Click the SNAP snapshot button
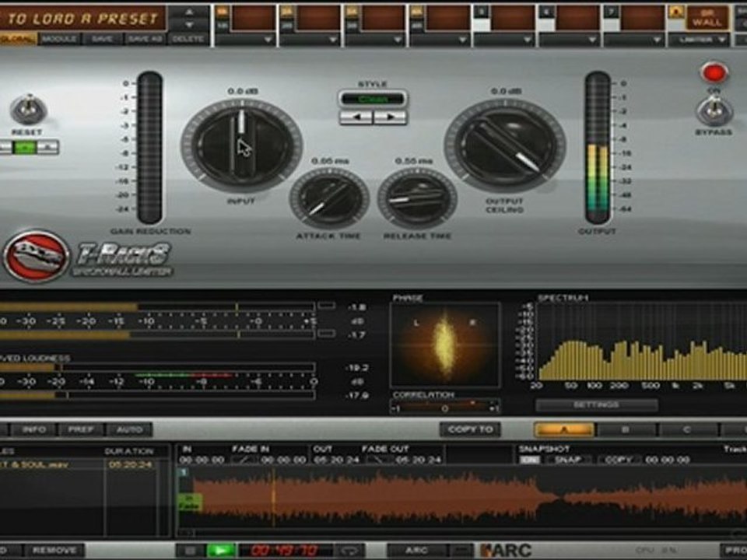Screen dimensions: 747x560 [568, 460]
